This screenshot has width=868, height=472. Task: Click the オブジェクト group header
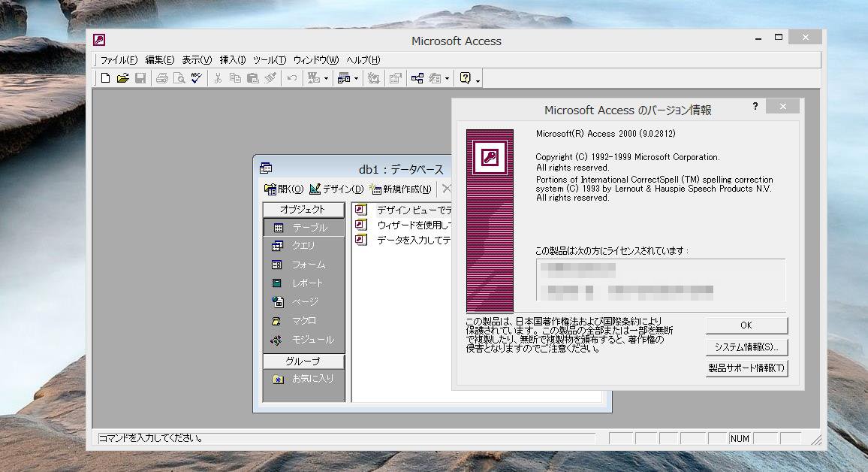tap(303, 210)
